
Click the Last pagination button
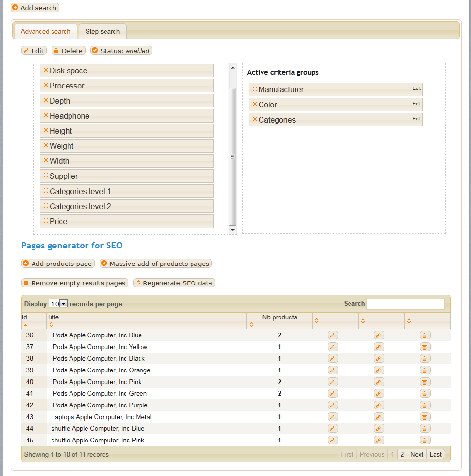pyautogui.click(x=436, y=455)
